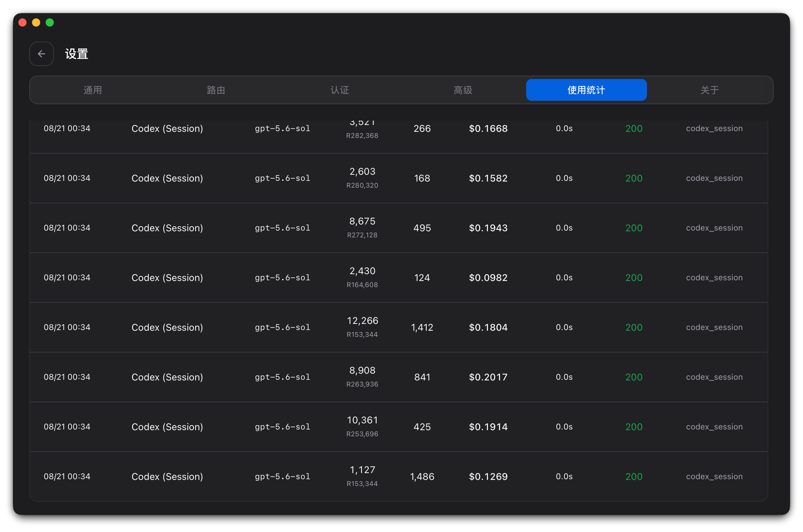Open the 关于 tab
This screenshot has width=803, height=532.
tap(710, 90)
